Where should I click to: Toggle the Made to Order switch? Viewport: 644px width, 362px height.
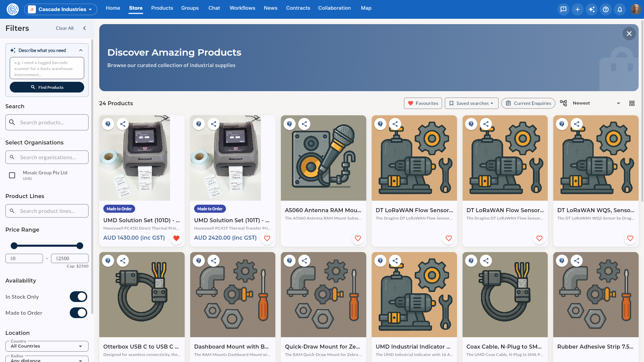78,313
